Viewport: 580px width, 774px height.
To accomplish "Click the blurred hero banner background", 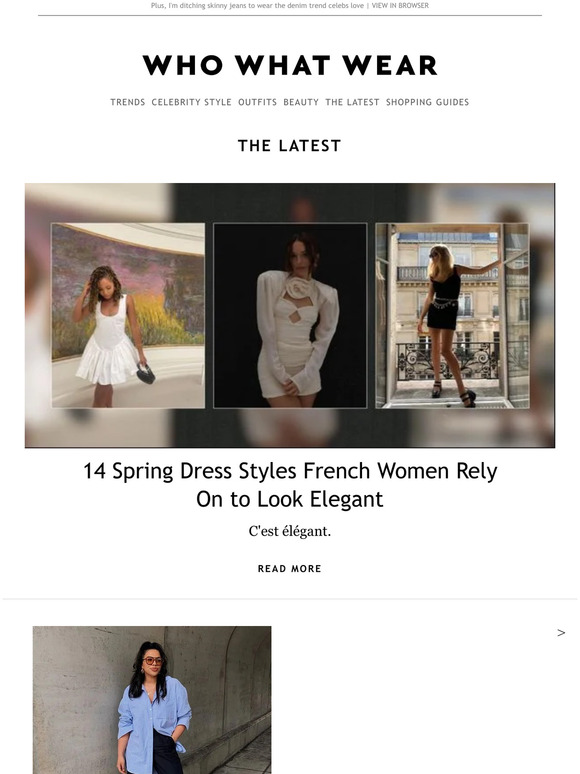I will [290, 202].
